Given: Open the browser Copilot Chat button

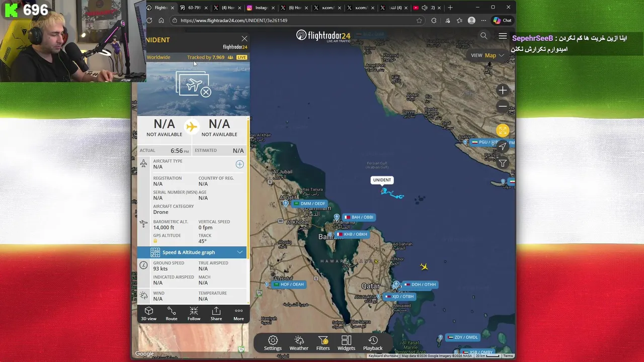Looking at the screenshot, I should (502, 21).
